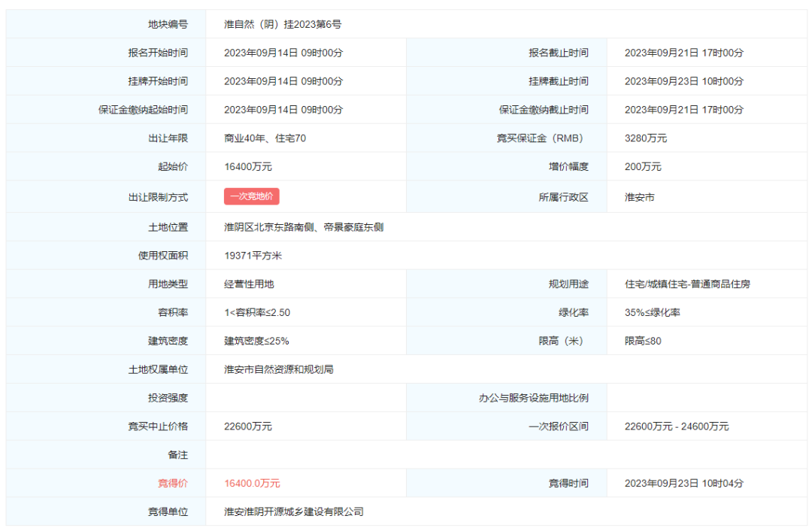Click the 绿化率 value 35%≤绿化率
The image size is (812, 528).
click(653, 313)
